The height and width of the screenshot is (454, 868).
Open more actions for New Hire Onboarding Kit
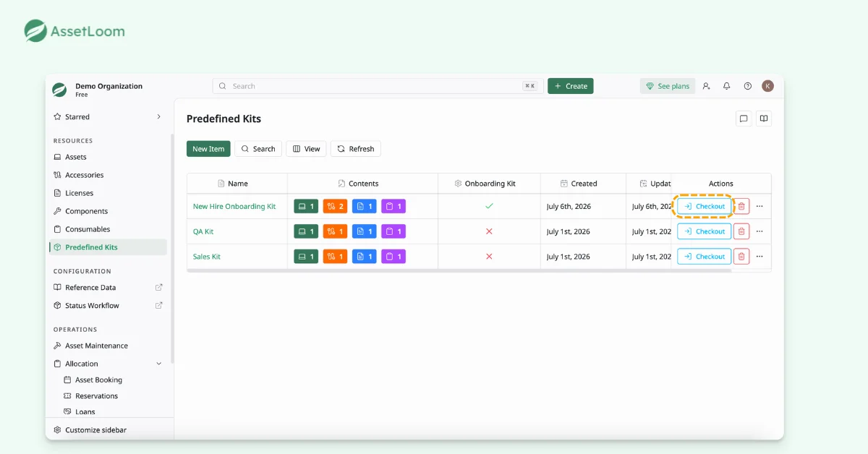[x=759, y=206]
